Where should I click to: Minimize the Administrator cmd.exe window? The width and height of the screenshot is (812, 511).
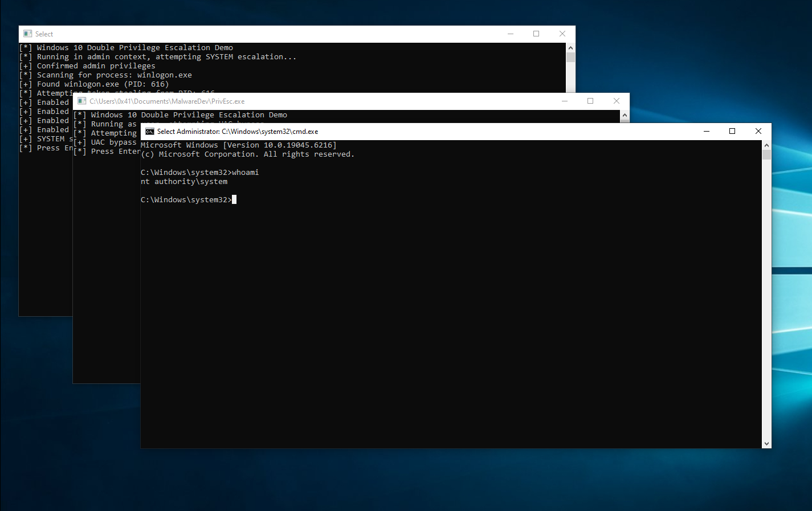click(x=707, y=131)
